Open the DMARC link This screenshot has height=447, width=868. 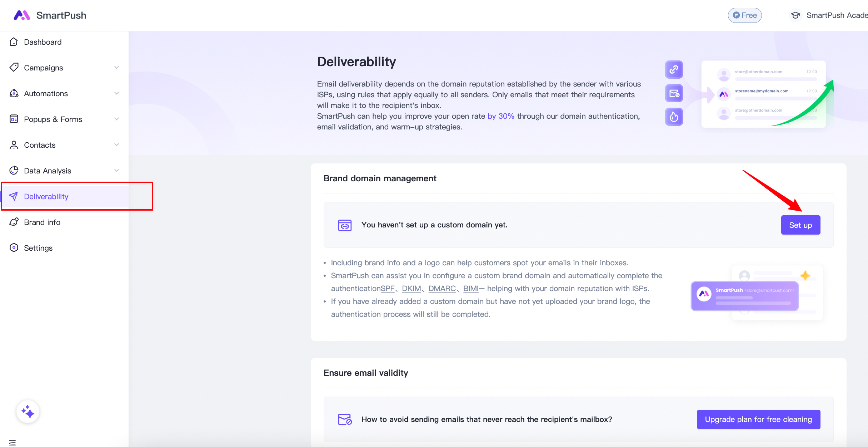442,289
